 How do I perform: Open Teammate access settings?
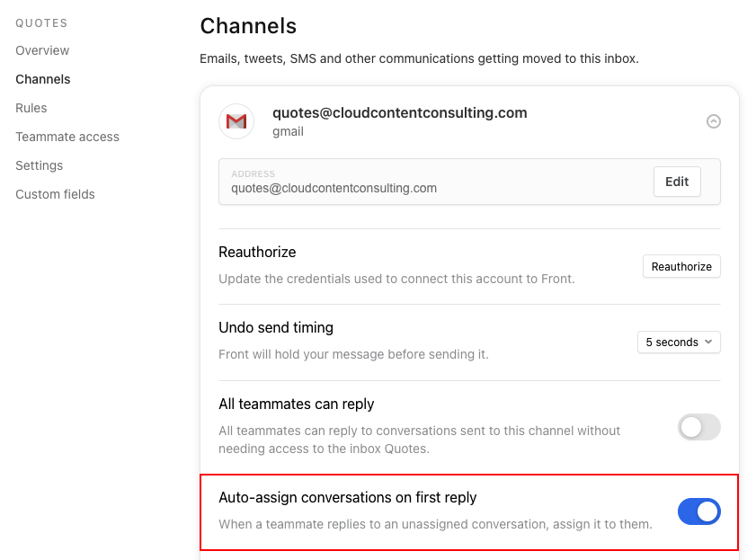67,137
